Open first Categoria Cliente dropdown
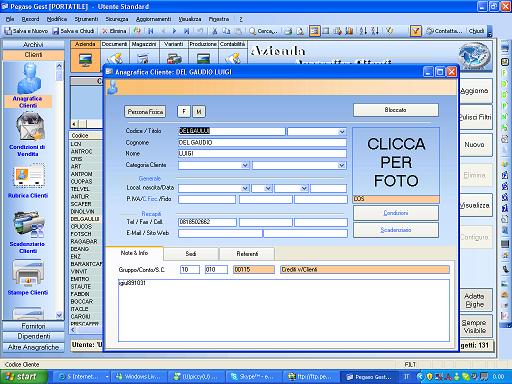512x384 pixels. (245, 165)
